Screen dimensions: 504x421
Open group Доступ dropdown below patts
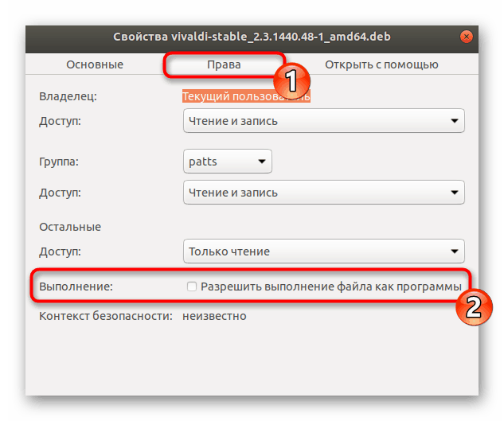point(324,193)
